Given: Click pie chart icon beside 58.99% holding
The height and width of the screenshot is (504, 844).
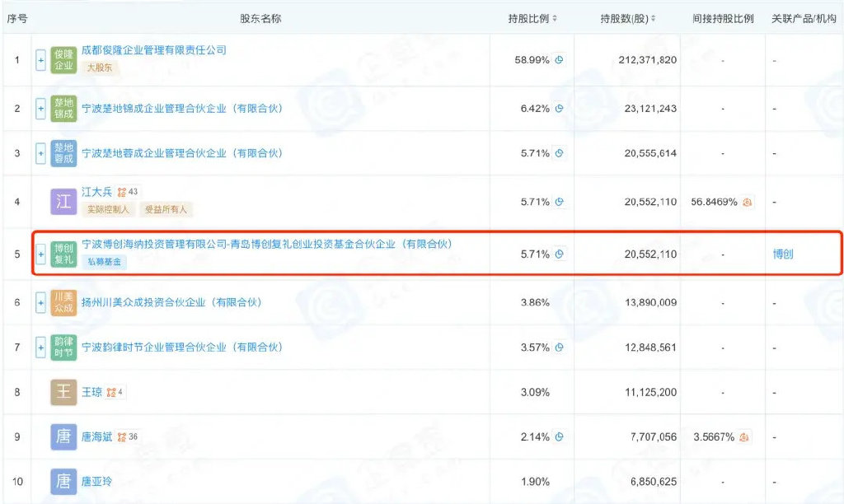Looking at the screenshot, I should click(560, 59).
